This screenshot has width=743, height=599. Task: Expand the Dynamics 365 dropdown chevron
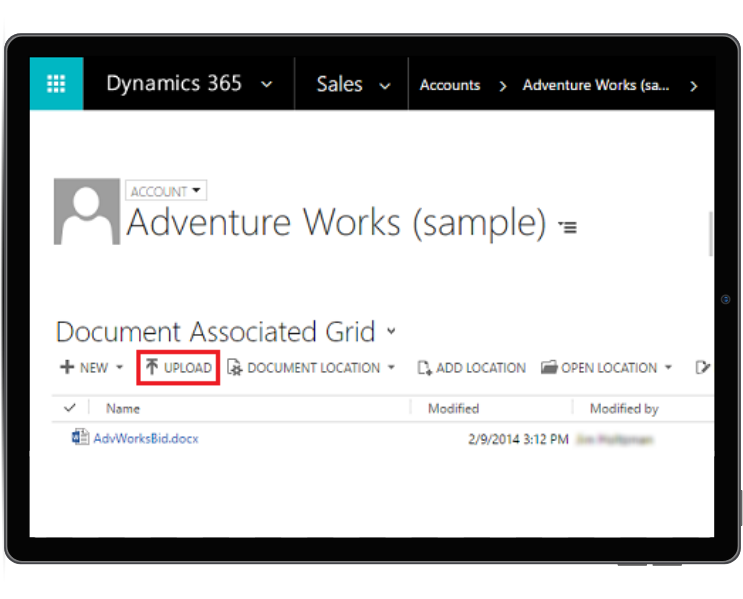point(267,85)
